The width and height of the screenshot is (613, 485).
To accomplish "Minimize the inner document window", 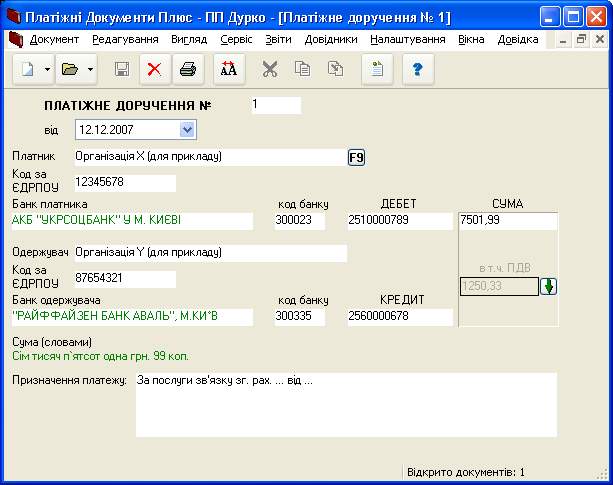I will [x=563, y=40].
